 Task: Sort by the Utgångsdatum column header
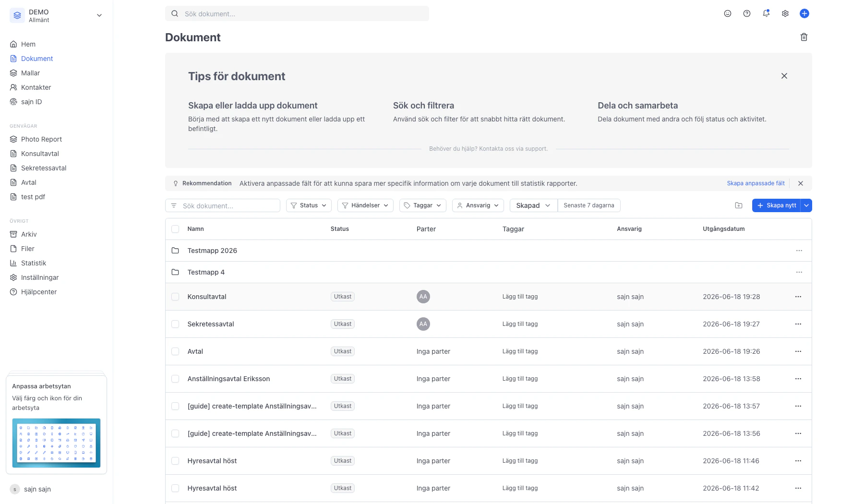click(x=723, y=229)
